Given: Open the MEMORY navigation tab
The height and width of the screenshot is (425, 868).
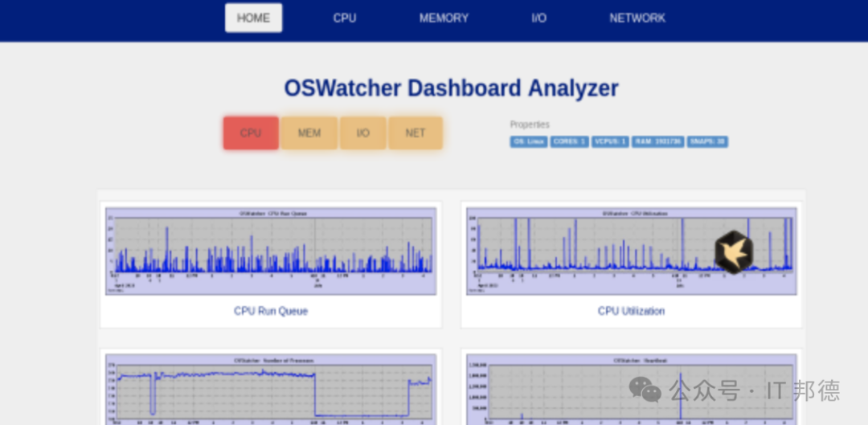Looking at the screenshot, I should (444, 18).
